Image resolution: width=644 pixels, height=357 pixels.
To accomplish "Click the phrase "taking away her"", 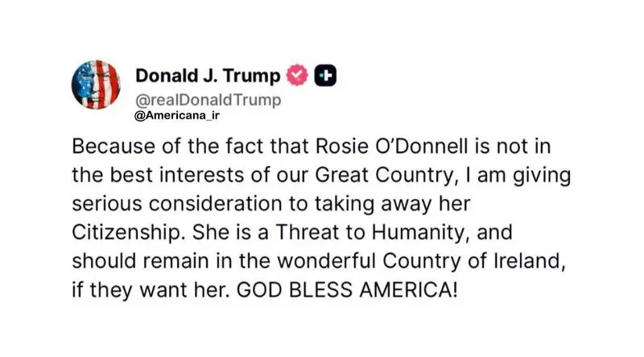I will (392, 204).
